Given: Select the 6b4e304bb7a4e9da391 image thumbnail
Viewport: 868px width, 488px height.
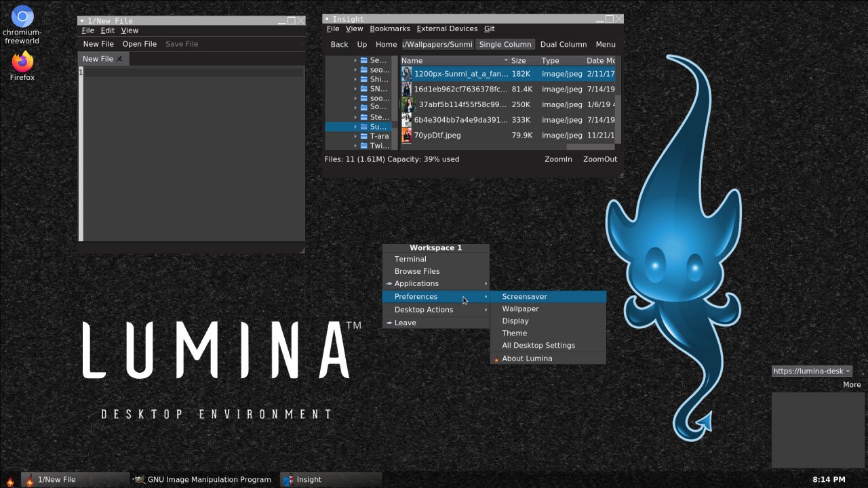Looking at the screenshot, I should [407, 120].
